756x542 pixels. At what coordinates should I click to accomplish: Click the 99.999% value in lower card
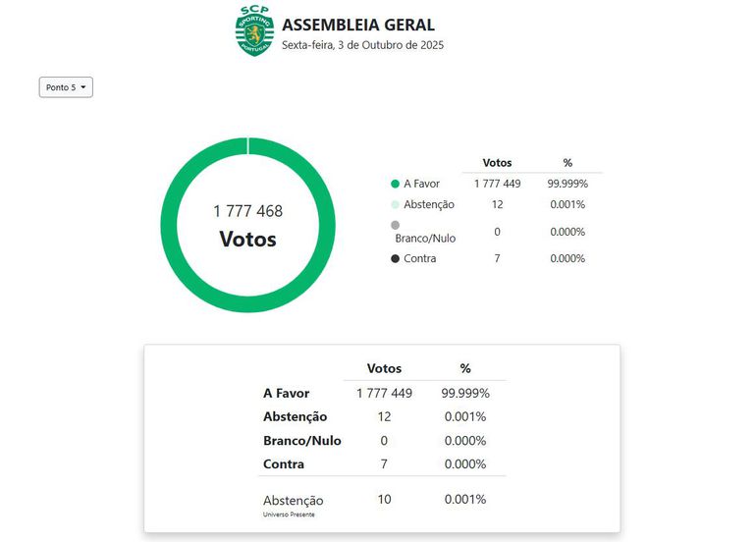(465, 393)
